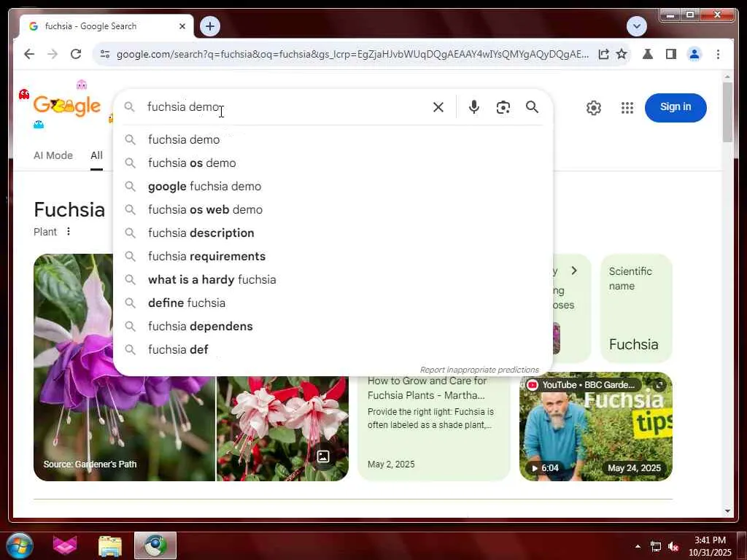Screen dimensions: 747x560
Task: Close the fuchsia Google Search tab
Action: pos(182,27)
